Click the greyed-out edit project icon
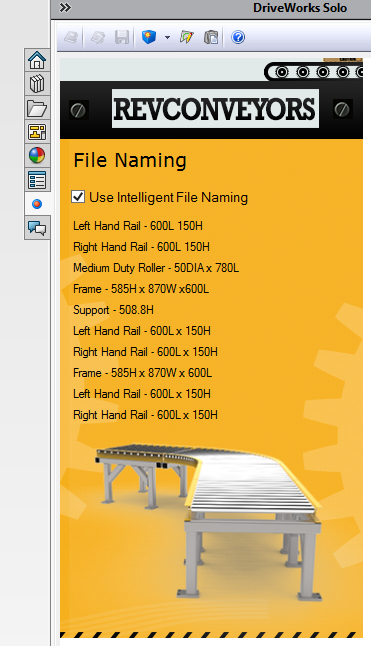Screen dimensions: 371x646 pos(97,37)
